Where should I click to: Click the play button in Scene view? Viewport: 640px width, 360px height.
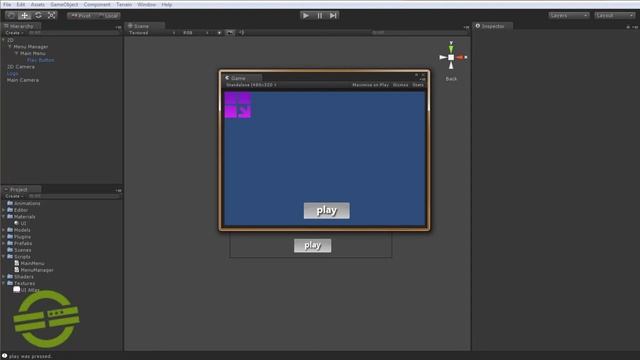point(312,245)
